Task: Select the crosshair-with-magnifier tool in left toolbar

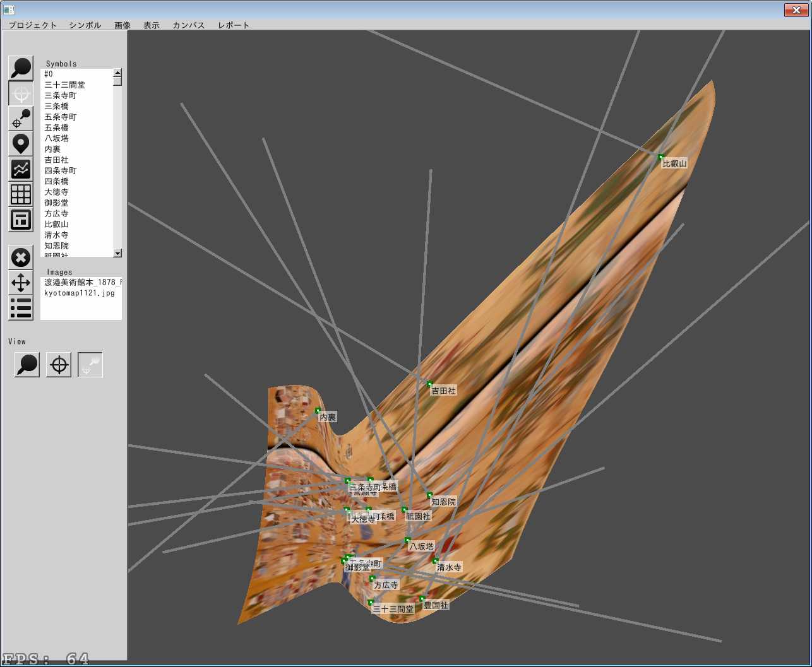Action: pyautogui.click(x=21, y=119)
